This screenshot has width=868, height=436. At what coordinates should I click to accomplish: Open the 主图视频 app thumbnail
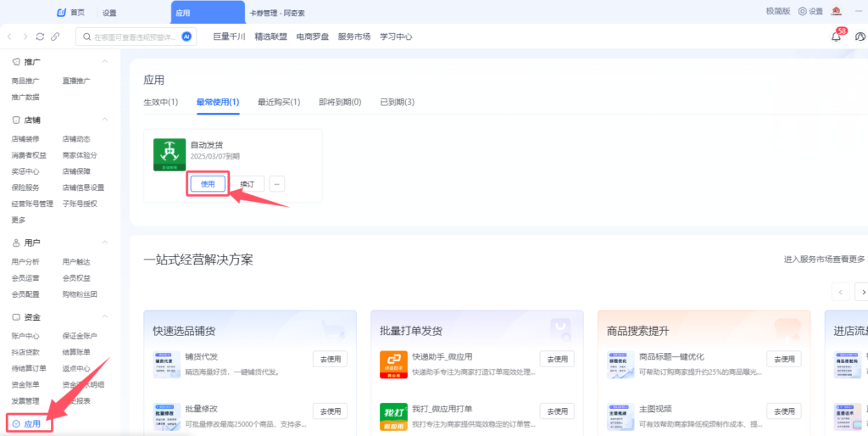pyautogui.click(x=620, y=416)
